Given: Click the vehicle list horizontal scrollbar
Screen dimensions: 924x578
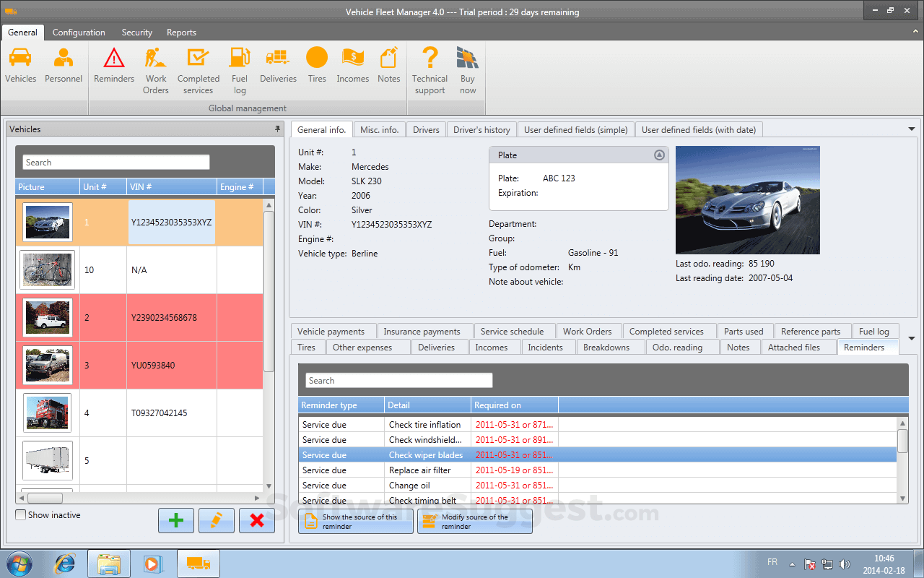Looking at the screenshot, I should coord(137,498).
